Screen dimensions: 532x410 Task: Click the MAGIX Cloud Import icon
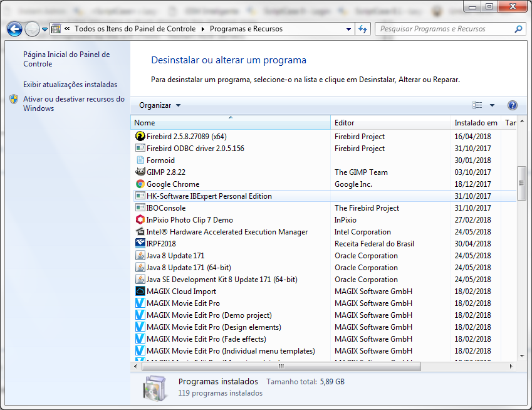(140, 291)
